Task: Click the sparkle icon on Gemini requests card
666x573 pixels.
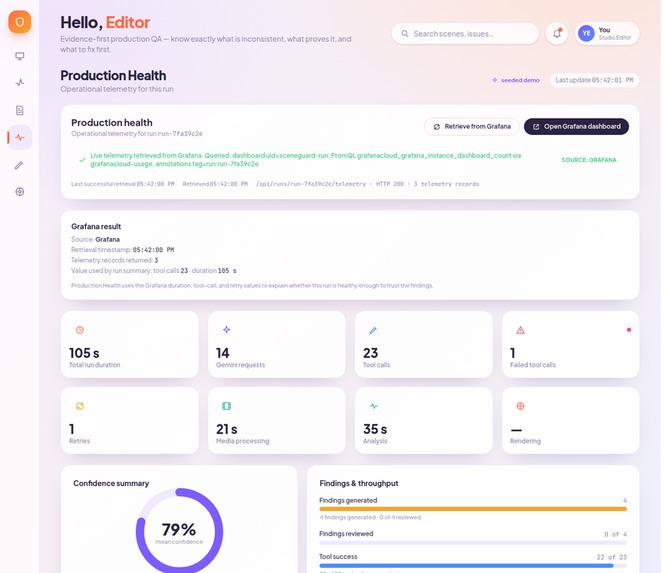Action: pyautogui.click(x=226, y=330)
